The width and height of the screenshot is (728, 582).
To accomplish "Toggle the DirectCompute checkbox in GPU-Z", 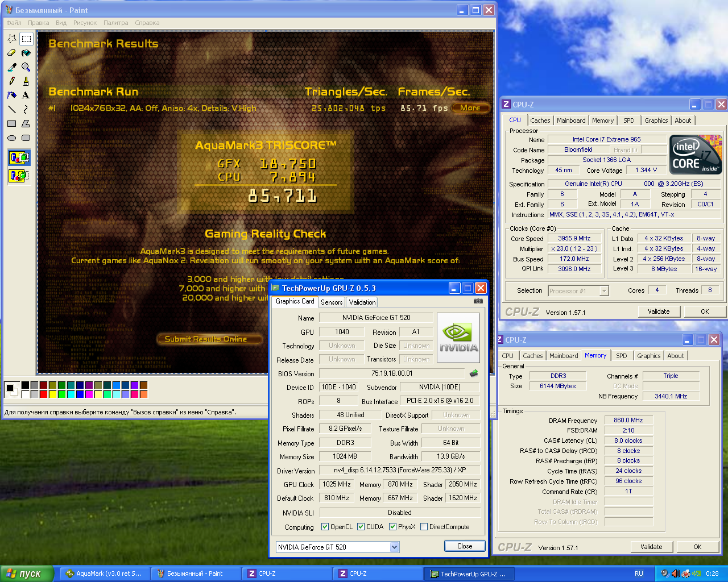I will (424, 527).
